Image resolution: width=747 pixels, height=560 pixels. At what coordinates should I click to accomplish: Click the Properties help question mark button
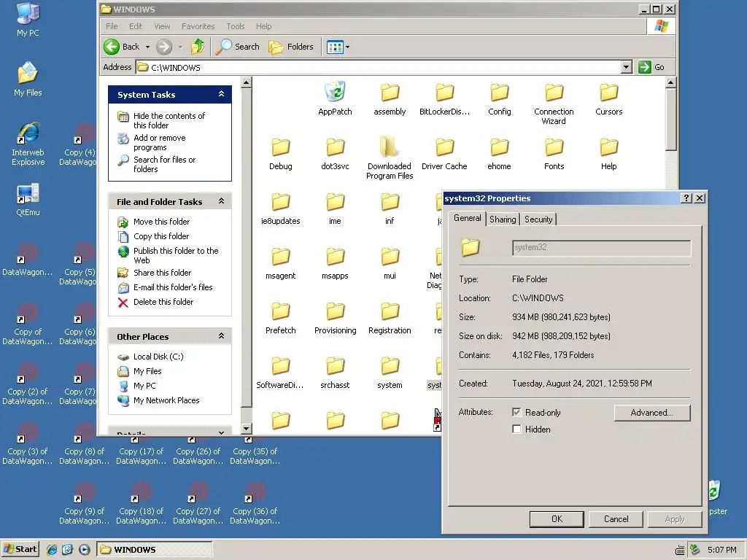point(686,198)
